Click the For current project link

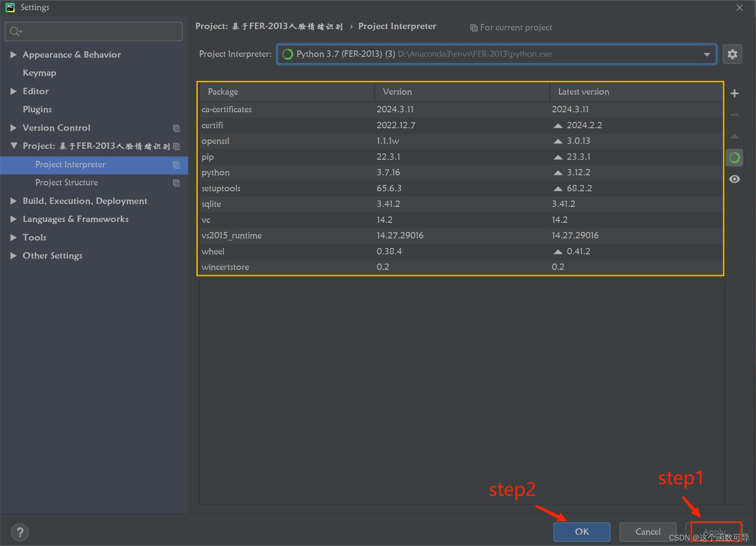515,27
